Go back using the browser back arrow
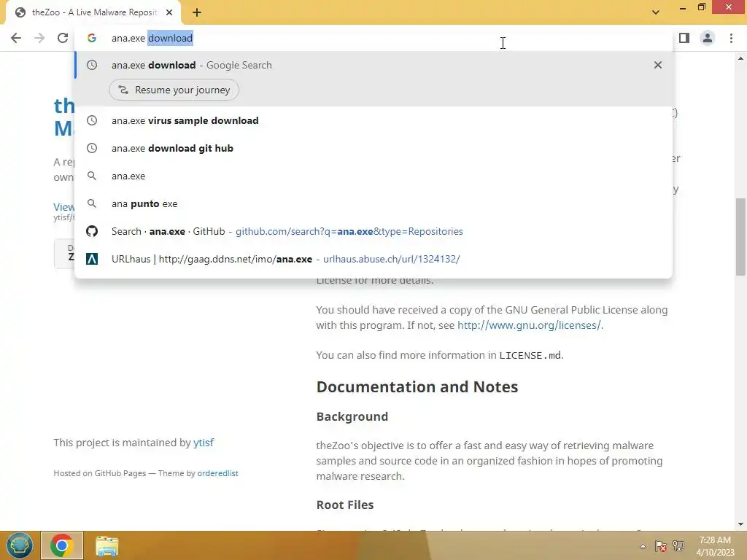This screenshot has width=747, height=560. point(16,38)
